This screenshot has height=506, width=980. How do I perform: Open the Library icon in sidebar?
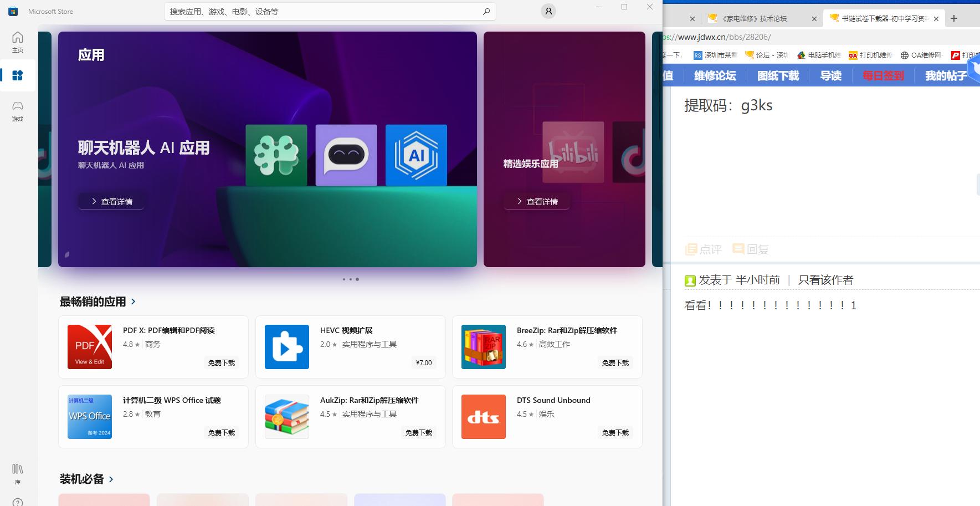(18, 474)
